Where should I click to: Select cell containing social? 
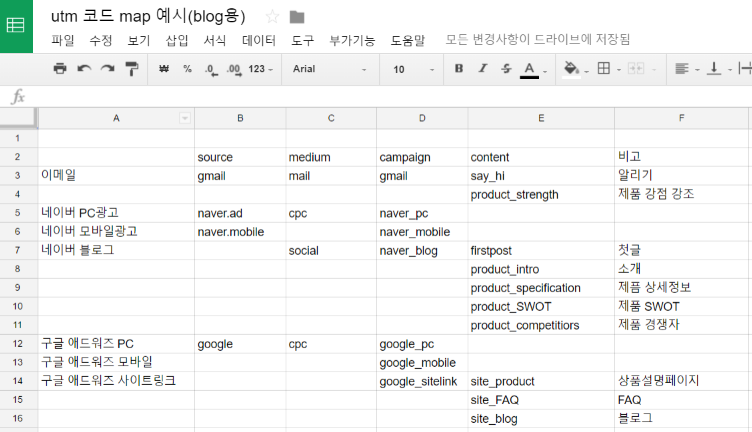coord(331,250)
